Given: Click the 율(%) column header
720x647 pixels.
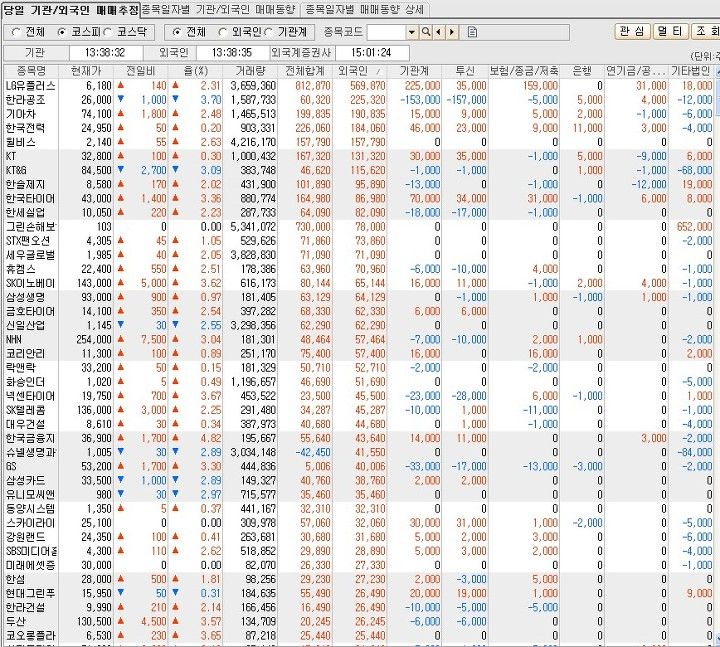Looking at the screenshot, I should point(196,71).
